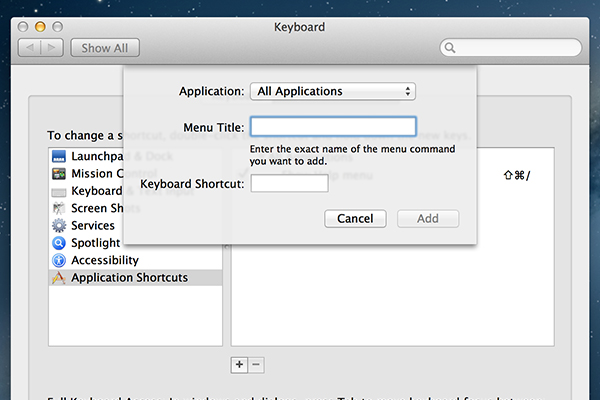Click the Mission Control icon in list

click(x=59, y=174)
